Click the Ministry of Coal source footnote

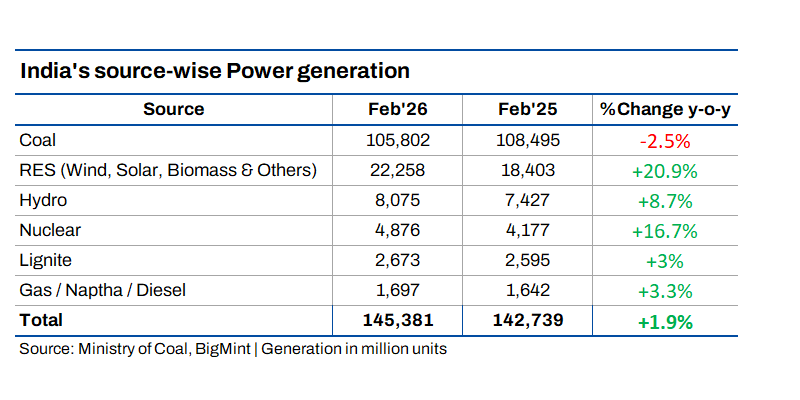point(232,349)
